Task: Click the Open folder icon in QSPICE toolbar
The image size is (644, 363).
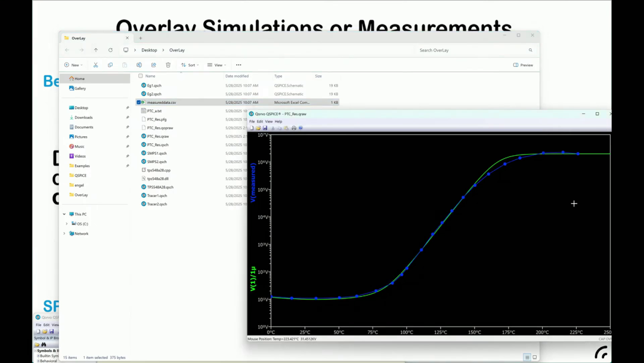Action: tap(258, 128)
